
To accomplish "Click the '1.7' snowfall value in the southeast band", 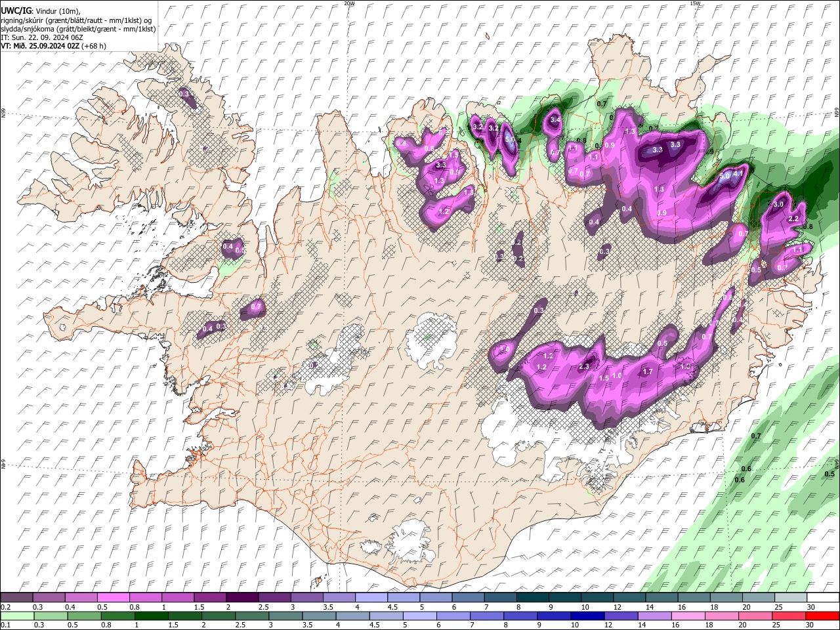I will point(648,371).
